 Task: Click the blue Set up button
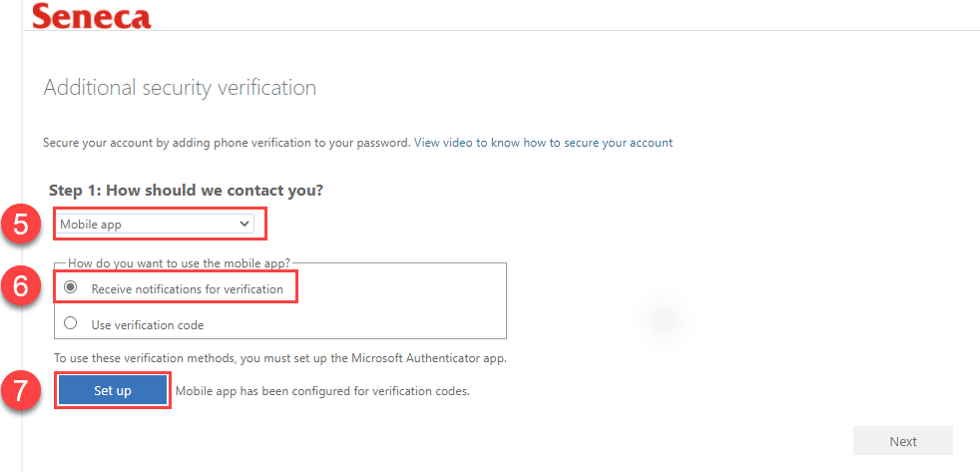(113, 391)
